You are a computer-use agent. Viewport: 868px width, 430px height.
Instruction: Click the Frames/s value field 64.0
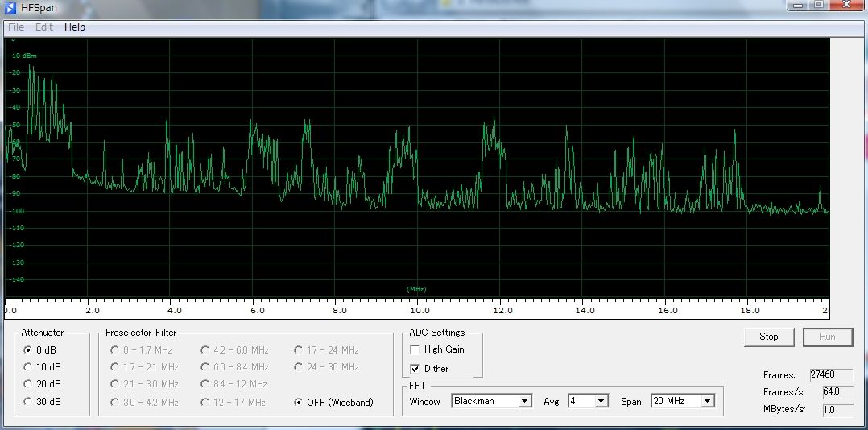[837, 392]
